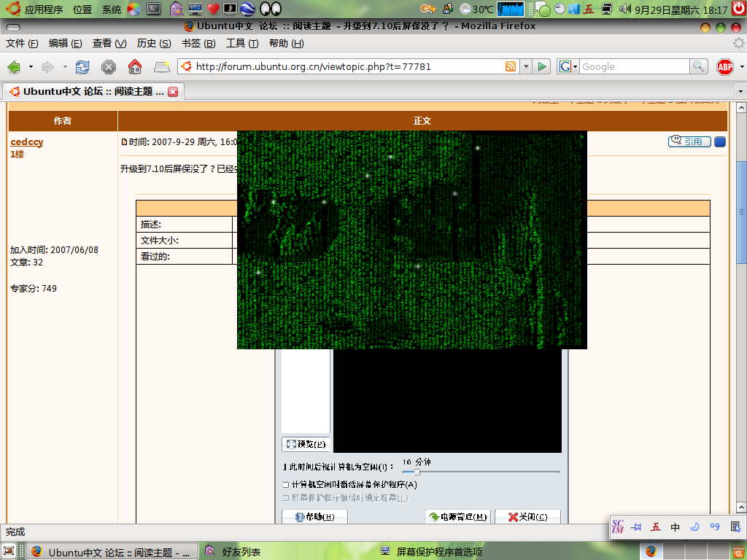This screenshot has width=747, height=560.
Task: Open the 历史 (History) menu
Action: [x=154, y=43]
